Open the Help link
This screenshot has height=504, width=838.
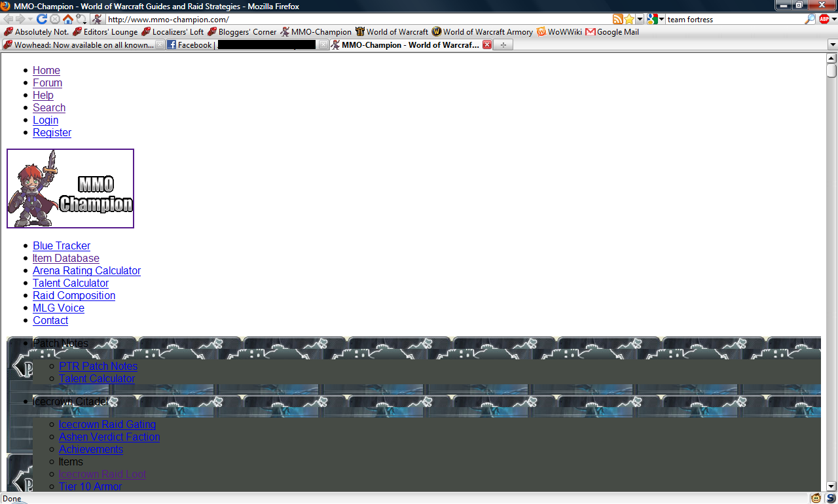tap(43, 96)
